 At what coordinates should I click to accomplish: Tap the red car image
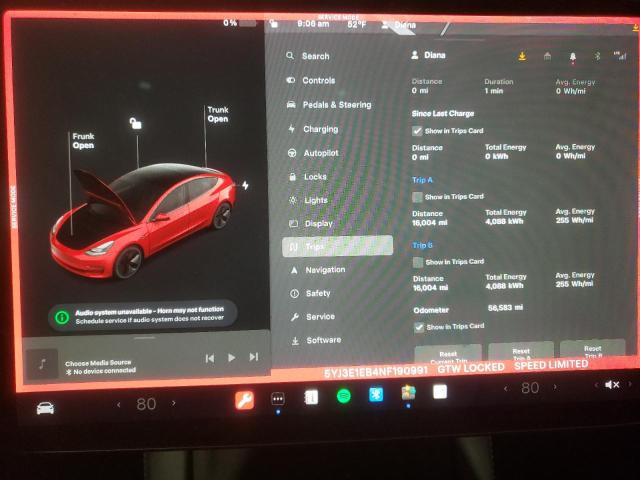[143, 220]
